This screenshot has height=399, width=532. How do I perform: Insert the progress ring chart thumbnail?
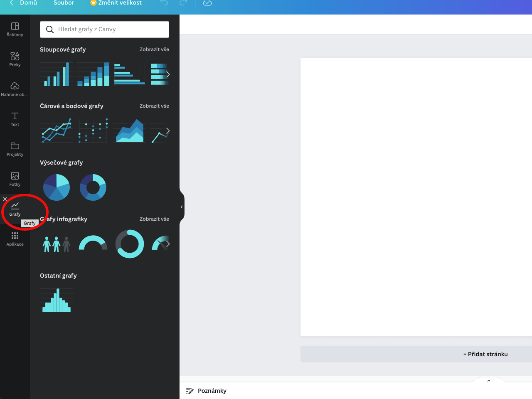coord(130,244)
